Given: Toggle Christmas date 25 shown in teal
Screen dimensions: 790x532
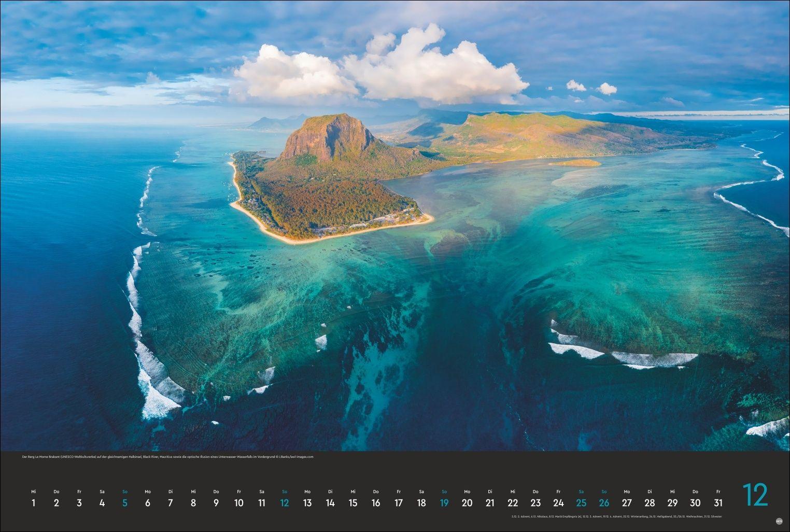Looking at the screenshot, I should pyautogui.click(x=581, y=502).
